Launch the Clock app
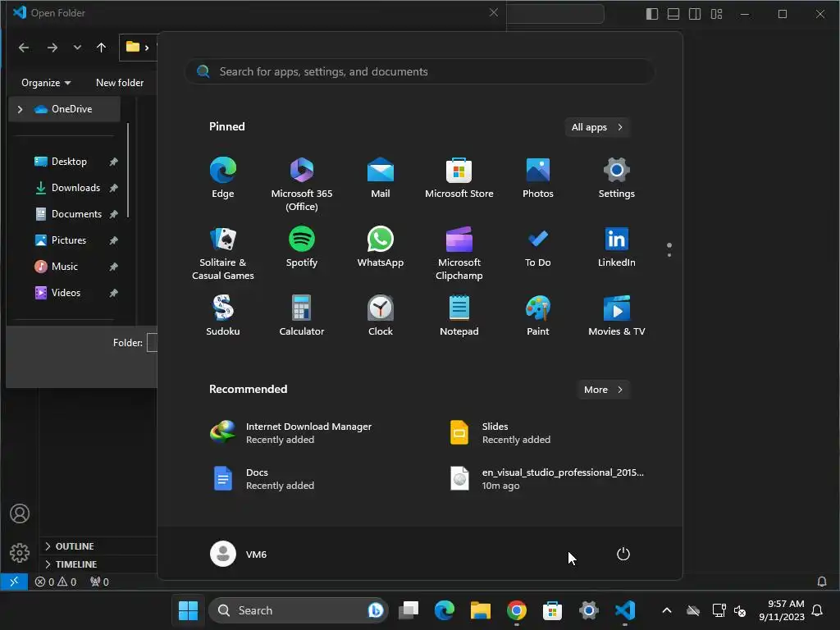Viewport: 840px width, 630px height. point(381,316)
